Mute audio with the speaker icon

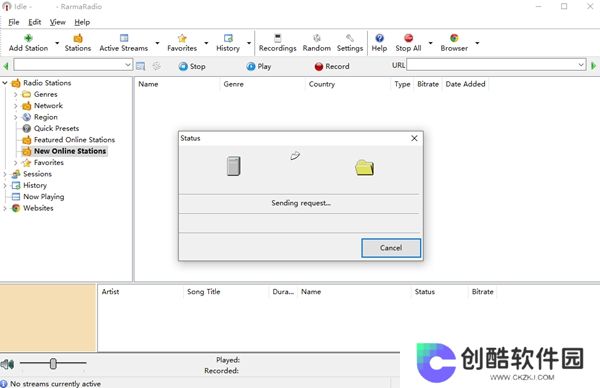tap(7, 364)
